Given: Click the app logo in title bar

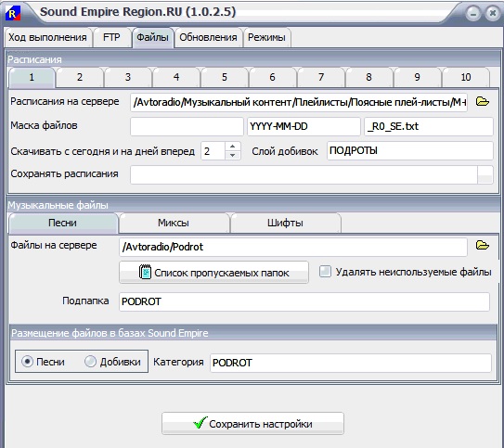Looking at the screenshot, I should click(13, 14).
